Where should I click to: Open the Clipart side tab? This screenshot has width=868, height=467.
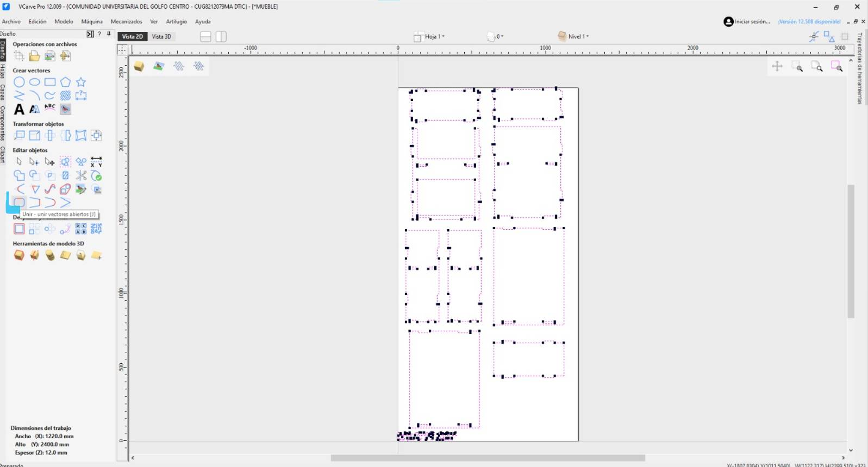3,154
